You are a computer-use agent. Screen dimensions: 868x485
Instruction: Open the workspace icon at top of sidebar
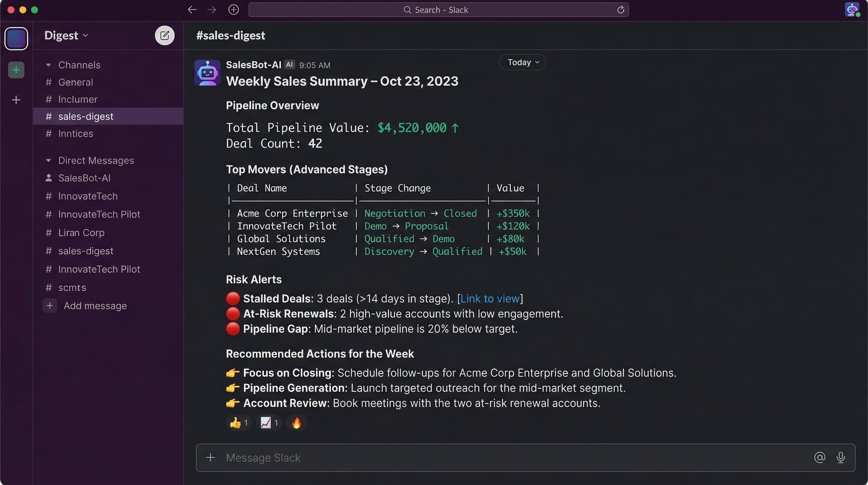click(x=16, y=38)
